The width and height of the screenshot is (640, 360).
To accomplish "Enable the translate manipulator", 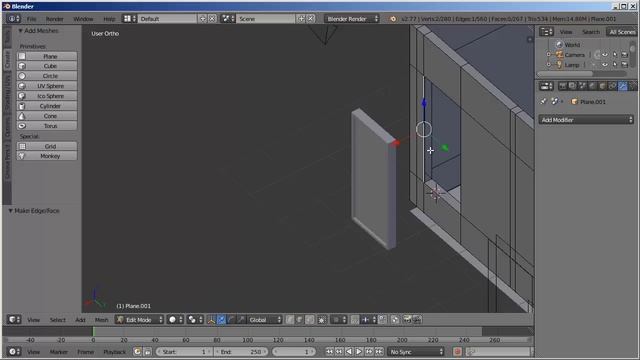I will 221,320.
